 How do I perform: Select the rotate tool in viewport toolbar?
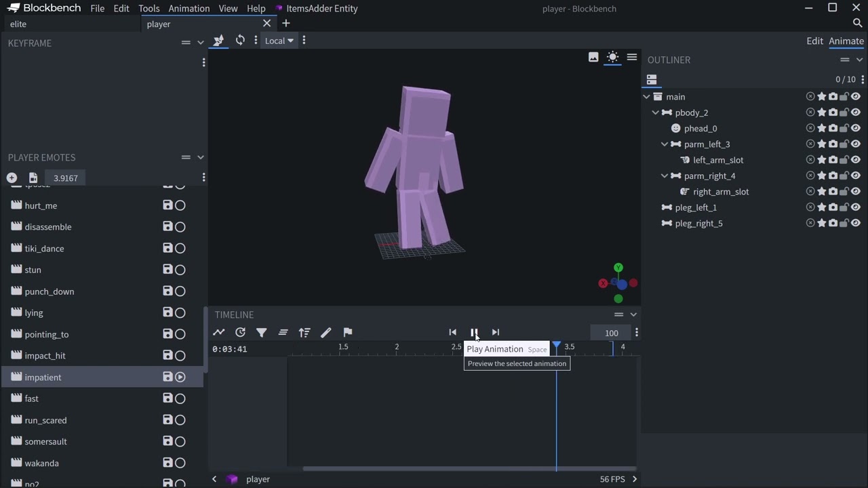click(x=240, y=41)
